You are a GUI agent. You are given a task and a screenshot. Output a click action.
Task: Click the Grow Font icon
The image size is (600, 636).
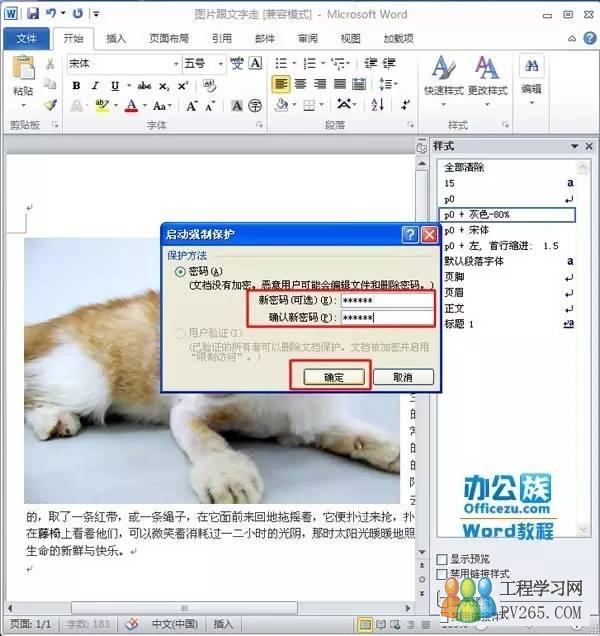(191, 106)
